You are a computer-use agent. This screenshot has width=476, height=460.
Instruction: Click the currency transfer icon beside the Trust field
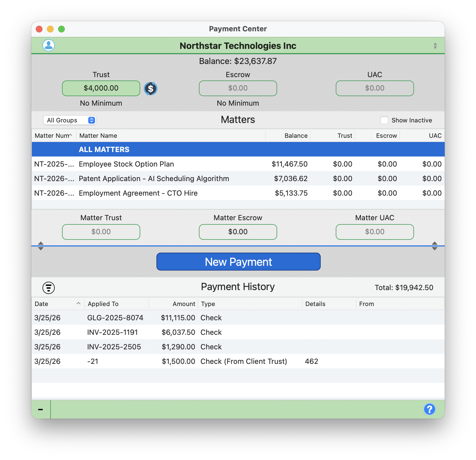click(151, 88)
